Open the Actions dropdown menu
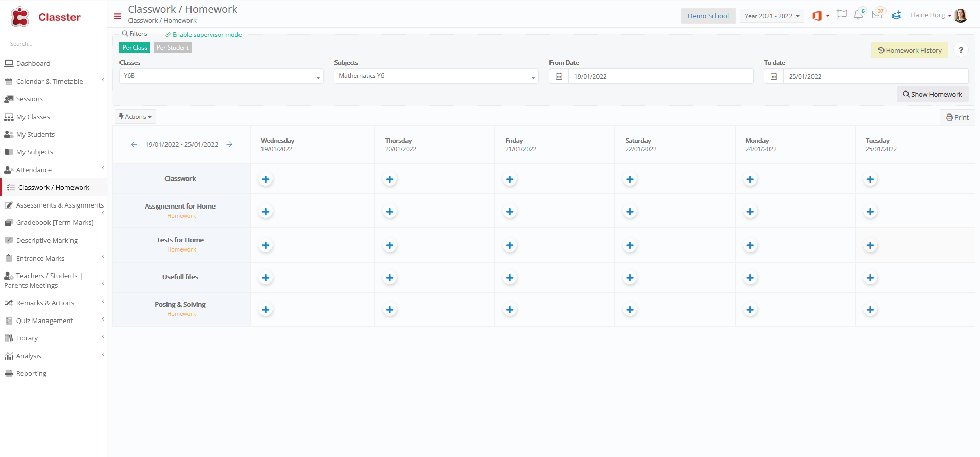Viewport: 980px width, 457px height. point(135,117)
